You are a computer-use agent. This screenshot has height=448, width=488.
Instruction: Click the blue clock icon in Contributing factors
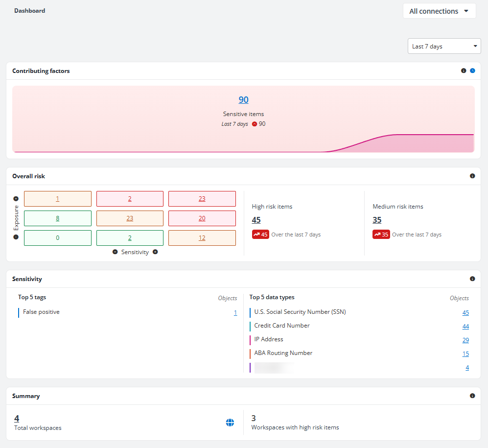click(x=472, y=71)
